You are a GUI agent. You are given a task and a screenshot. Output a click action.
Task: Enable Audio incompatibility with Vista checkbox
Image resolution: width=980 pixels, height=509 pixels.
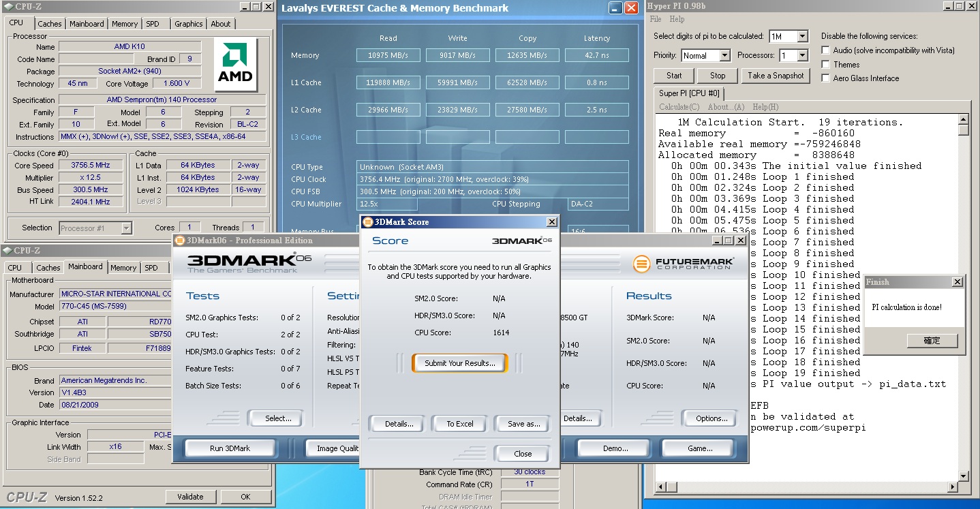coord(826,50)
